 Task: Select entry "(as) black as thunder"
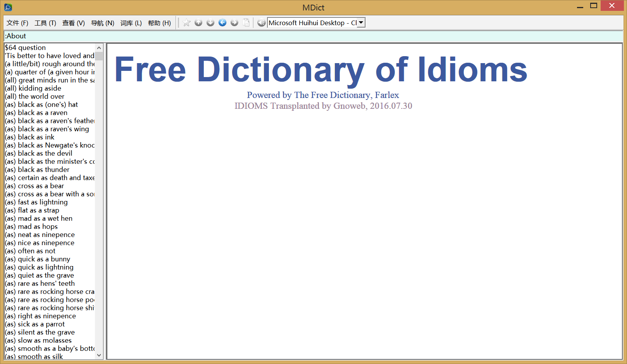37,170
